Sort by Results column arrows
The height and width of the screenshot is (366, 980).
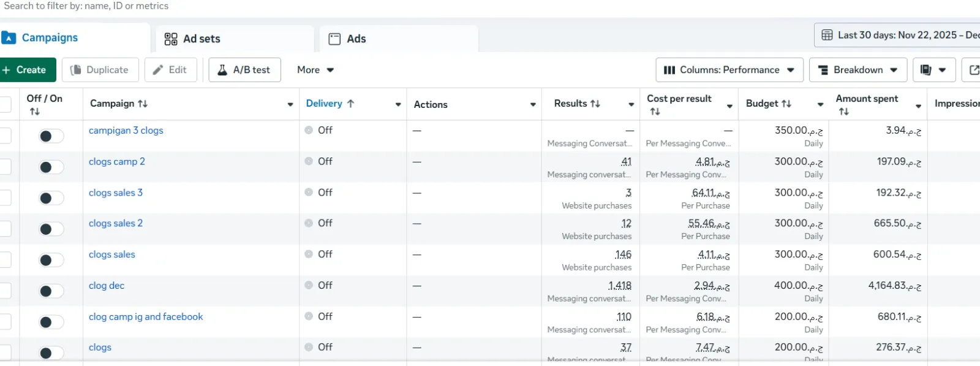coord(595,104)
